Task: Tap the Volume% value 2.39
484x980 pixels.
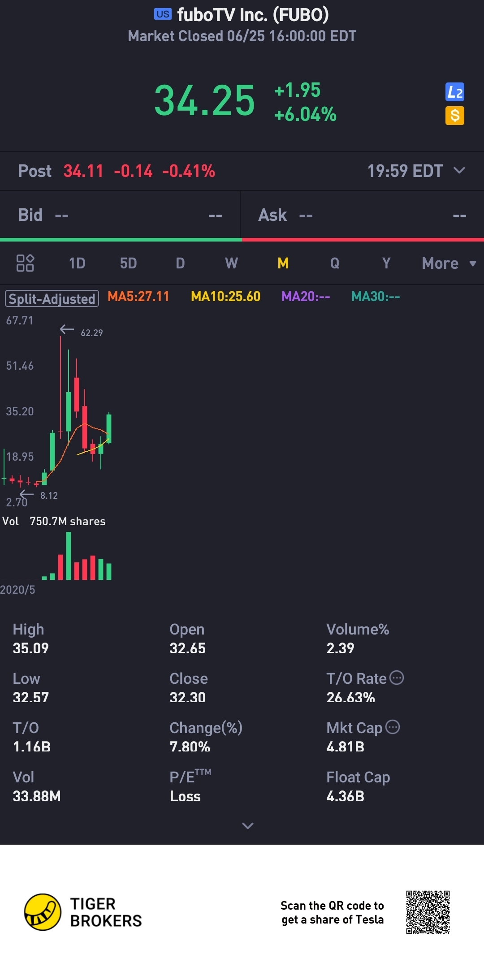Action: [x=340, y=648]
